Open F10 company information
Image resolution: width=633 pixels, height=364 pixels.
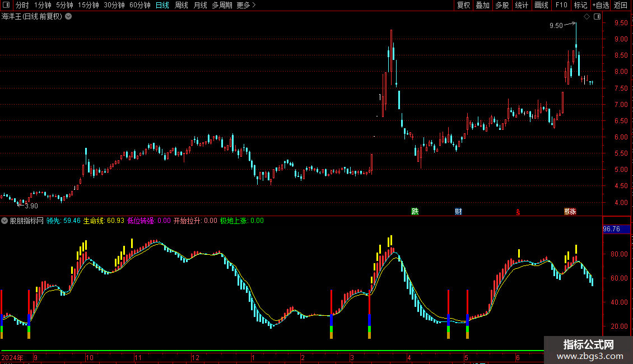click(x=561, y=5)
